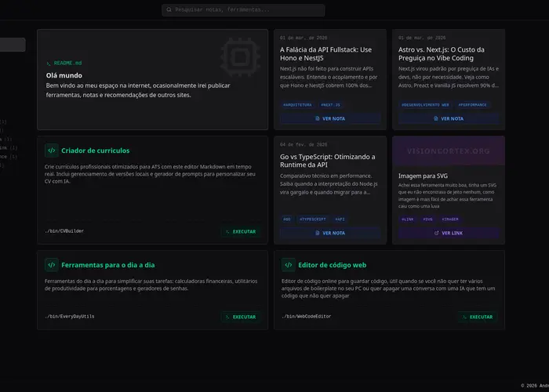Select the #PERFORMANCE tag
Viewport: 549px width, 392px height.
coord(472,105)
